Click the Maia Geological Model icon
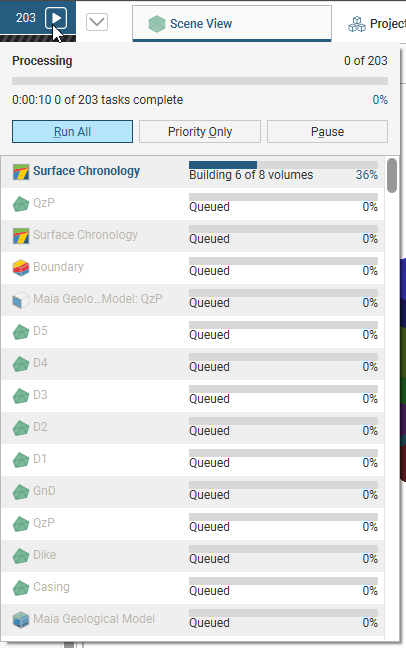Viewport: 406px width, 648px height. pyautogui.click(x=21, y=619)
